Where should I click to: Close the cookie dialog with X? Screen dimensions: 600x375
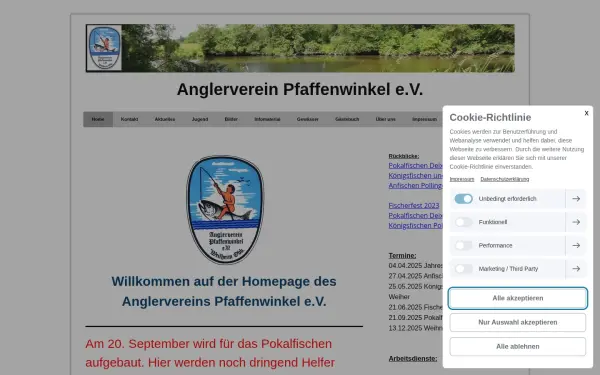pos(586,113)
